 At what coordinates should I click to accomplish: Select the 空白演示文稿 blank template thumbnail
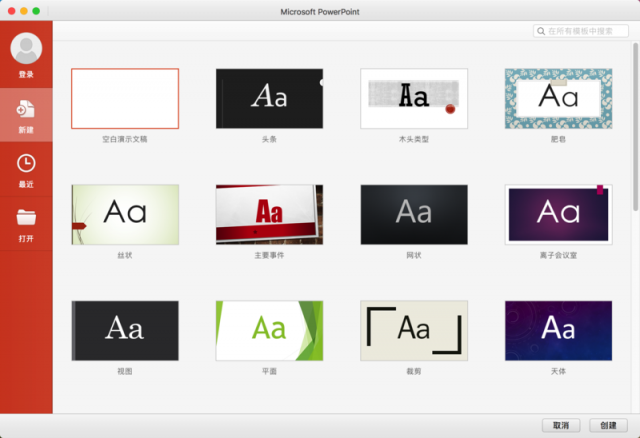(x=125, y=98)
